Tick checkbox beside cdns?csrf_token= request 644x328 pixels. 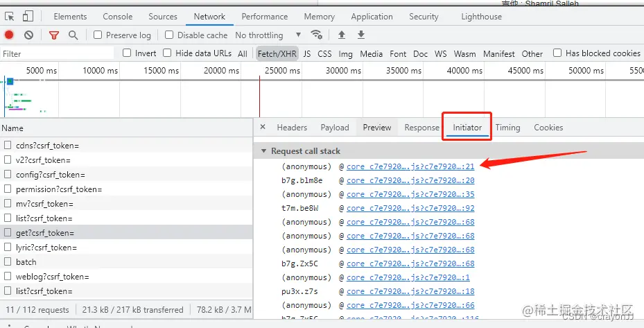8,145
